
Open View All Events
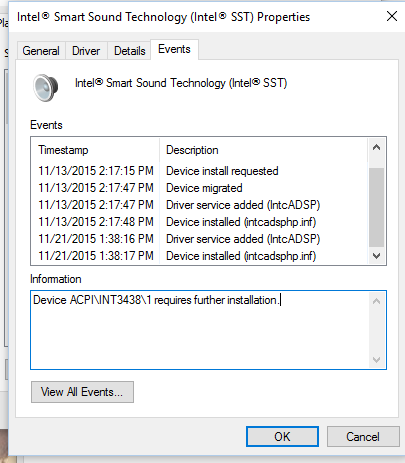[x=82, y=392]
